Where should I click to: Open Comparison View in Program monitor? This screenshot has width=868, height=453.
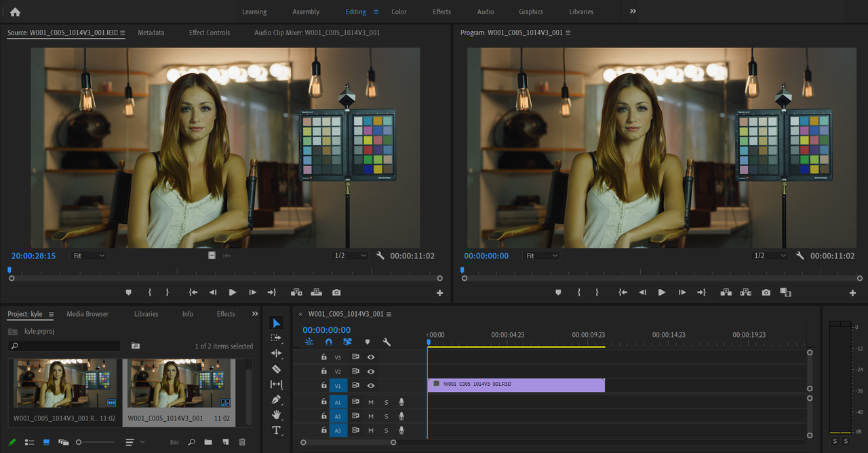(x=786, y=292)
